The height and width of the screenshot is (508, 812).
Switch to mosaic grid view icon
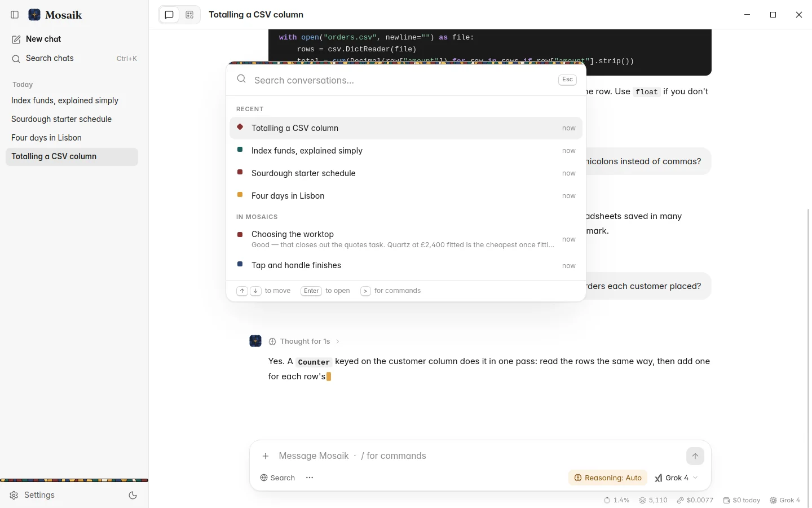pos(189,15)
